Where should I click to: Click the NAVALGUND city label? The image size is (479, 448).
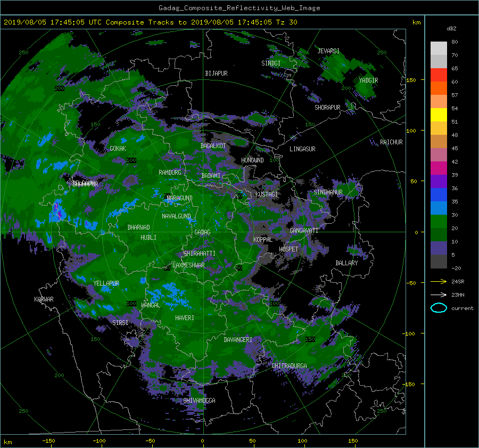coord(176,216)
